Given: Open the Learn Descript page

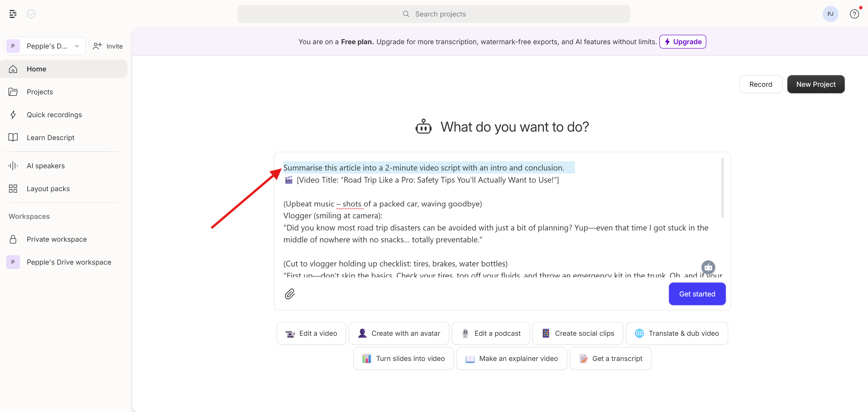Looking at the screenshot, I should [51, 138].
